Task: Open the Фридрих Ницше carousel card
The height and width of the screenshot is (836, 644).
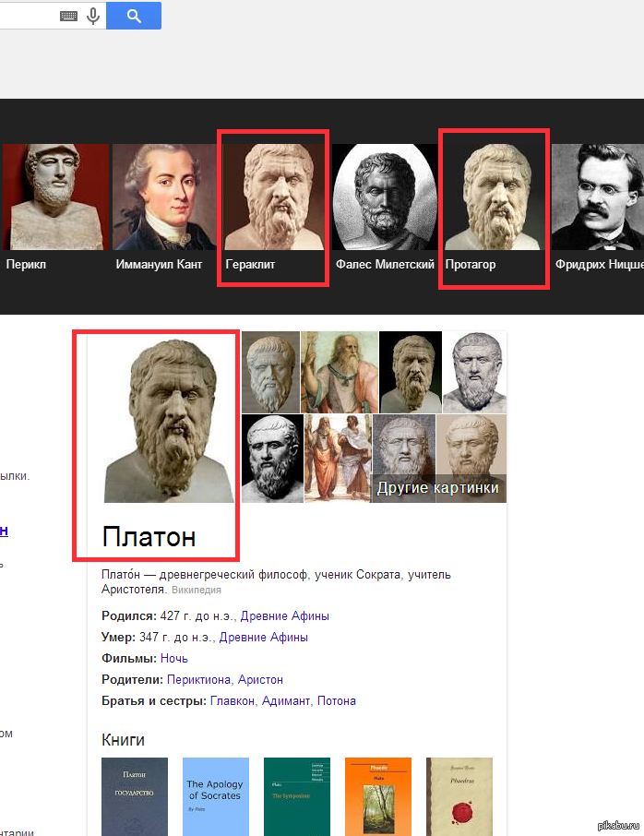Action: [x=598, y=208]
